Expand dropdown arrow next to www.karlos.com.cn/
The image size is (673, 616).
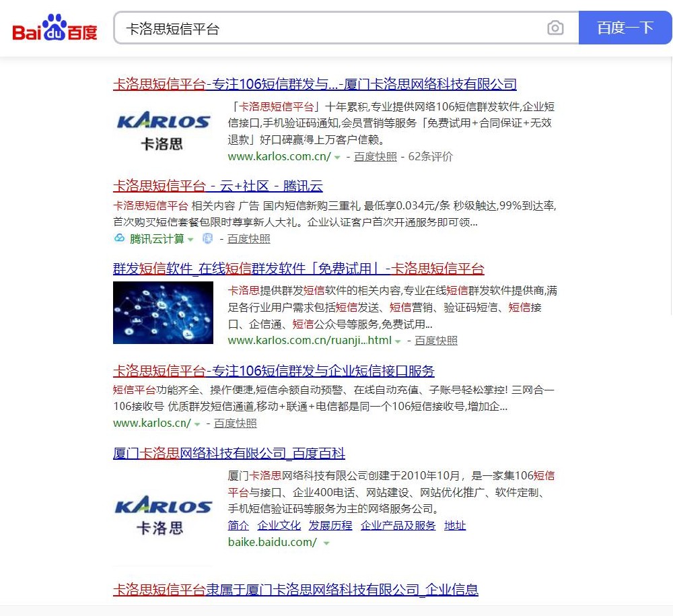pos(337,157)
